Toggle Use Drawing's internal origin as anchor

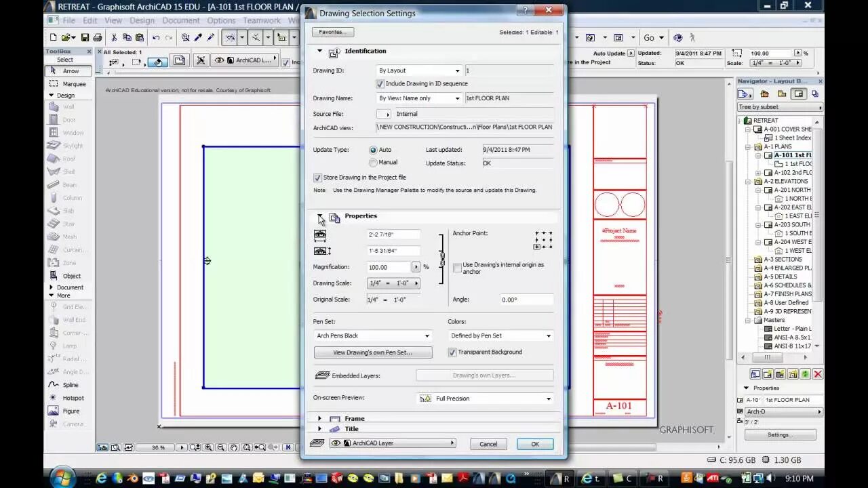(457, 268)
